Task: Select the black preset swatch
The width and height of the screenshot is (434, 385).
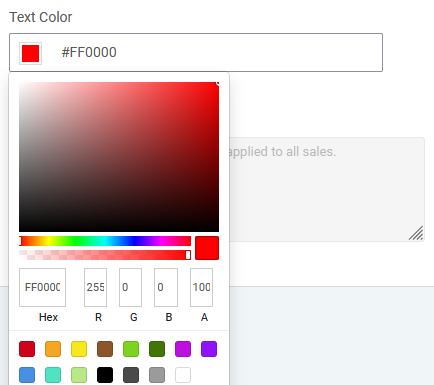Action: [105, 375]
